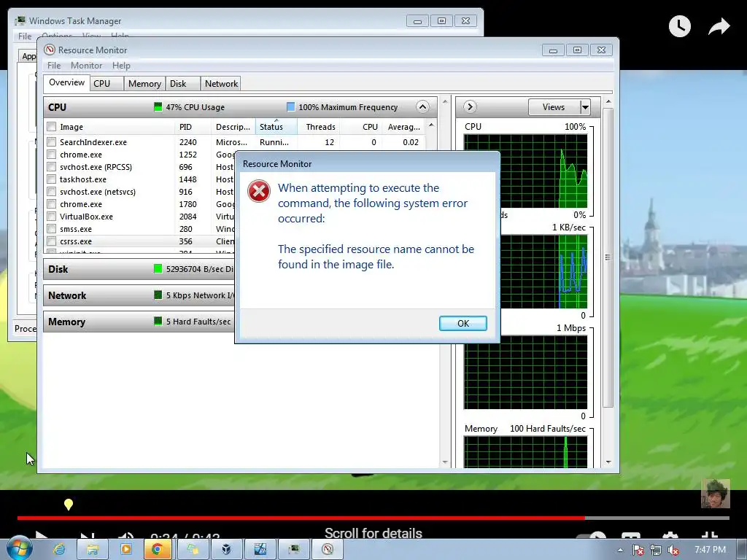Viewport: 747px width, 560px height.
Task: Toggle the select-all checkbox in Image header
Action: point(52,127)
